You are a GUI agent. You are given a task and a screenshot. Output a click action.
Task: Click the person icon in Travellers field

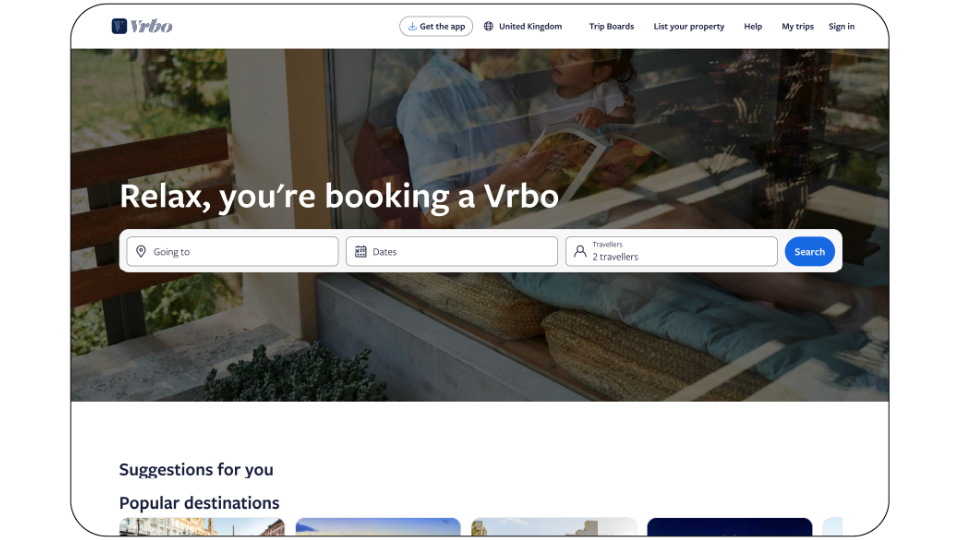(x=580, y=251)
